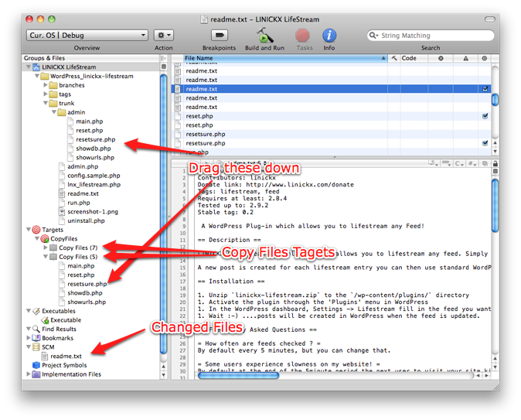Collapse the admin folder

pyautogui.click(x=54, y=112)
